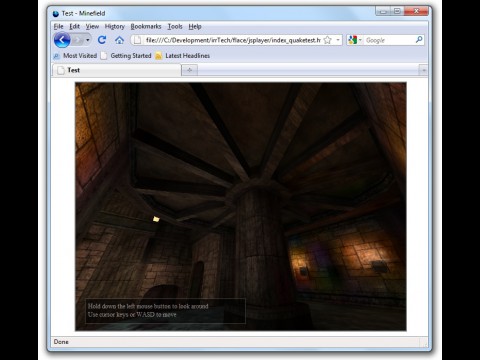Viewport: 480px width, 360px height.
Task: Open the Edit menu
Action: pyautogui.click(x=74, y=26)
